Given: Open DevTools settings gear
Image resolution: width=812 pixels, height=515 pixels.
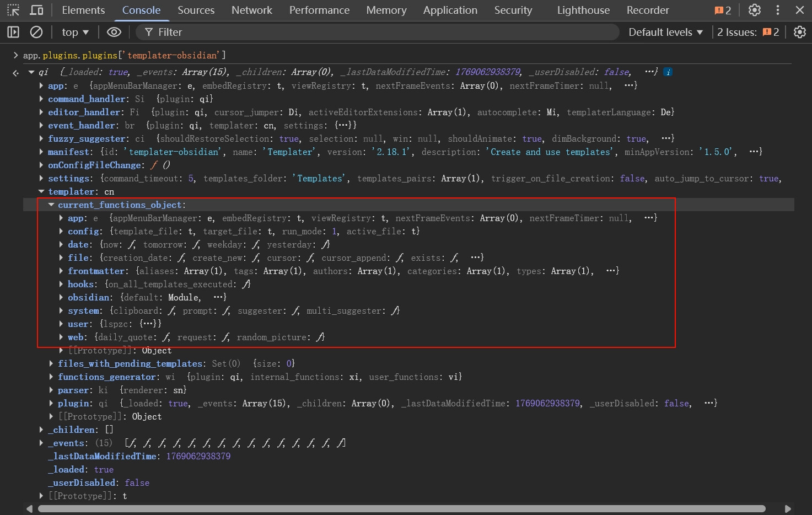Looking at the screenshot, I should click(754, 10).
